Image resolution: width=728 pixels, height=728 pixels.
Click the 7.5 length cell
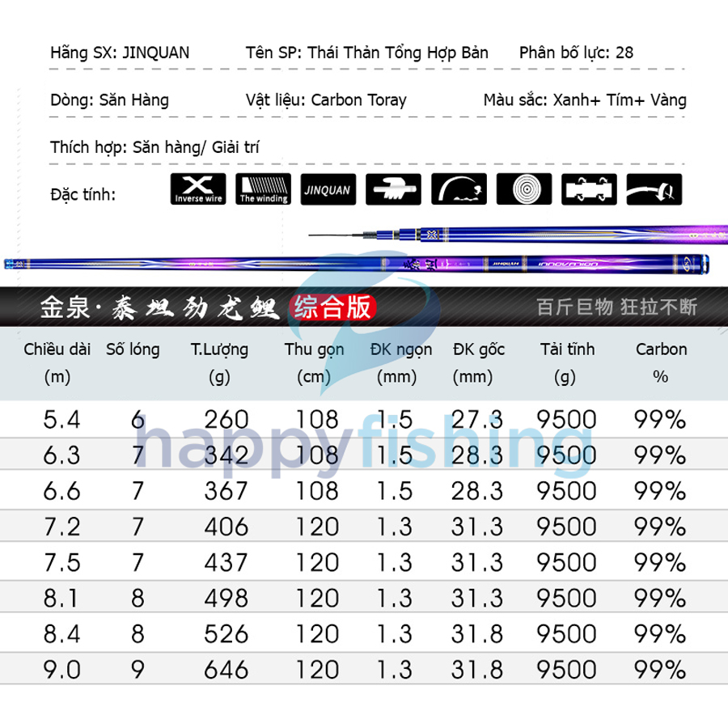click(61, 563)
